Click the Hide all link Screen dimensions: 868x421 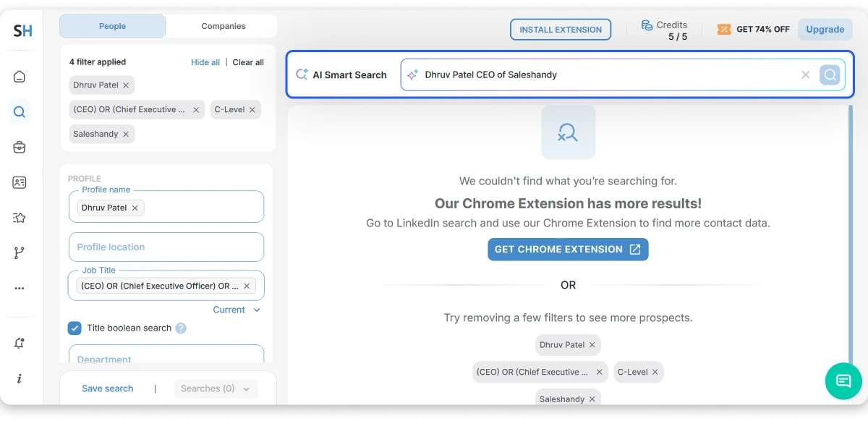(x=205, y=62)
